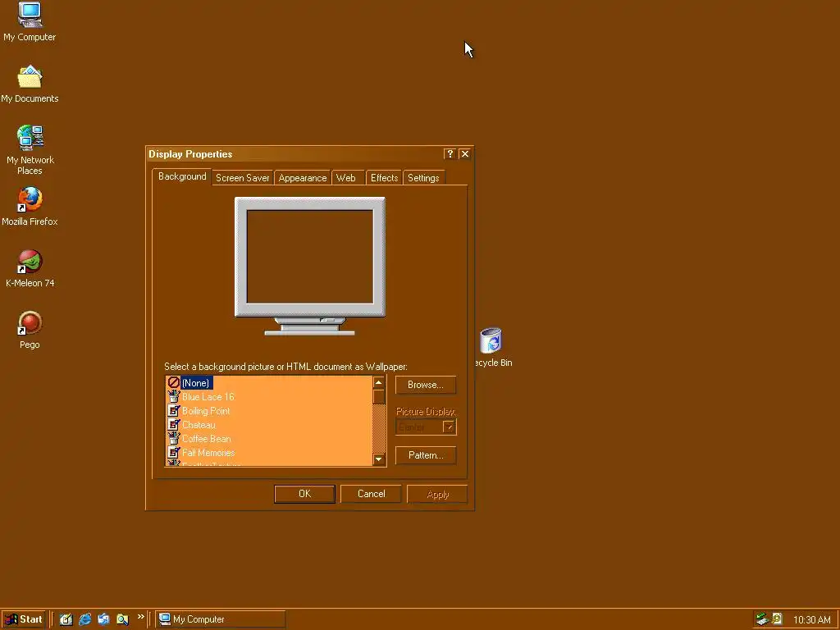
Task: Click the document icon beside Fall Memories
Action: pos(174,452)
